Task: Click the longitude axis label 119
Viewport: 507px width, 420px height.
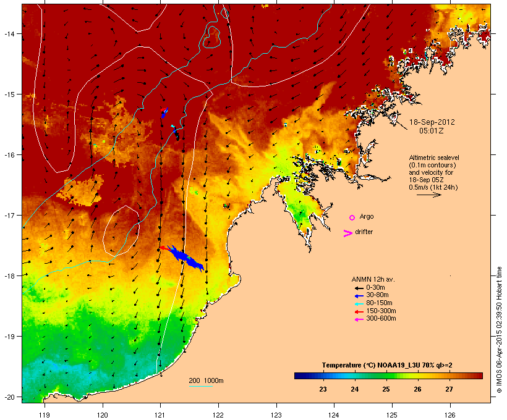Action: coord(45,415)
